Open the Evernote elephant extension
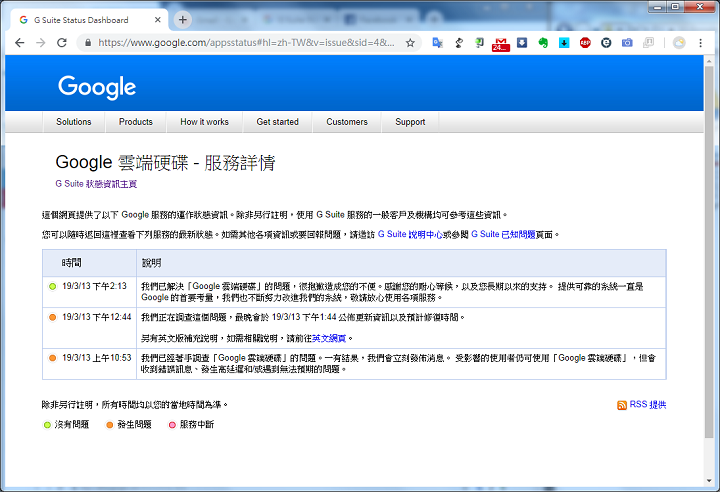This screenshot has width=720, height=492. [543, 43]
